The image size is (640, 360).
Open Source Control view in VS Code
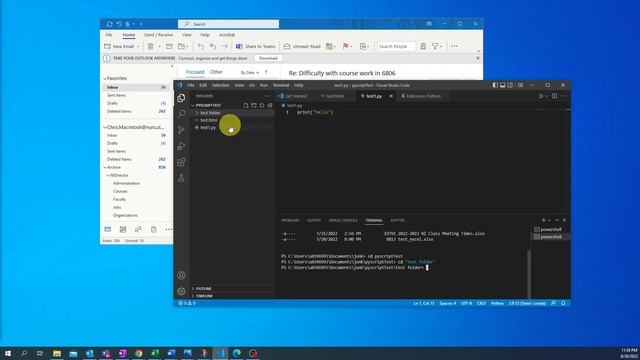pos(181,130)
